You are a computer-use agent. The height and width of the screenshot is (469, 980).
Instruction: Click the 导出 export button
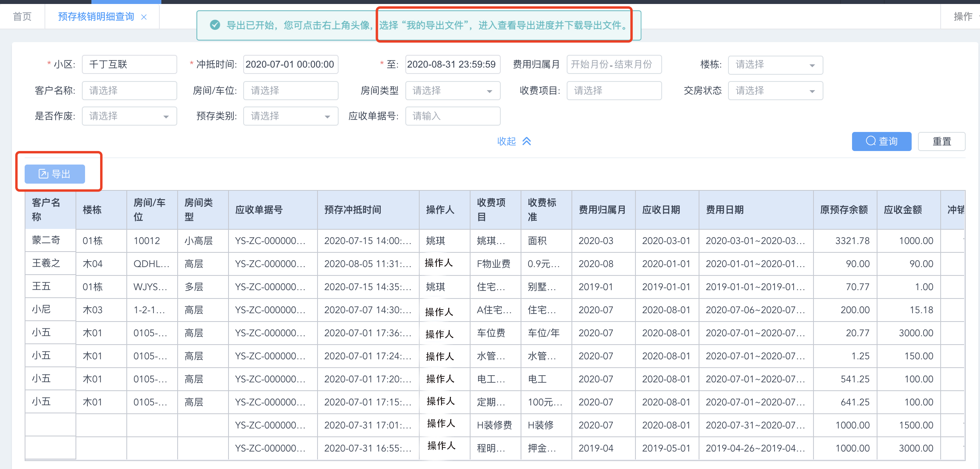pos(55,174)
